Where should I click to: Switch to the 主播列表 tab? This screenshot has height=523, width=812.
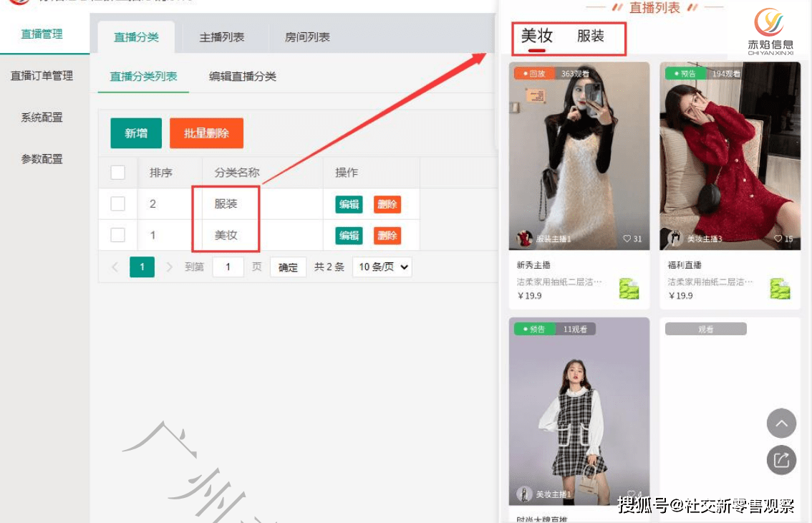222,37
